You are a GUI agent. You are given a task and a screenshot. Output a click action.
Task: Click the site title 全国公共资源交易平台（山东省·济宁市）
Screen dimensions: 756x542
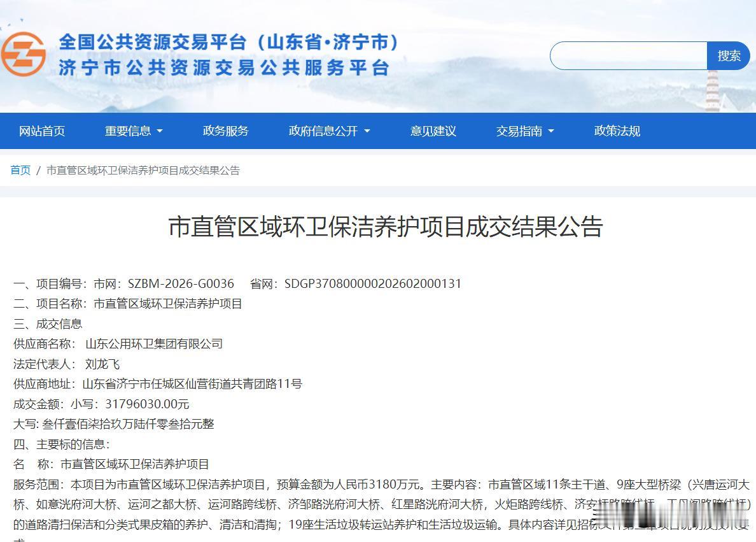tap(230, 42)
